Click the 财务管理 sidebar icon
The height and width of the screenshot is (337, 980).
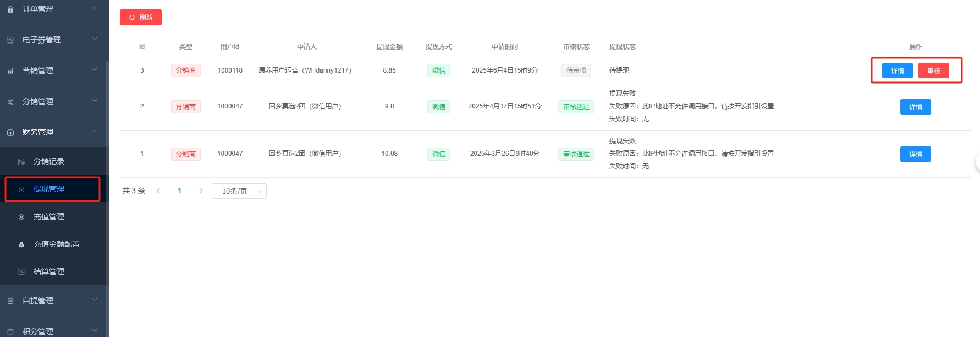(10, 133)
